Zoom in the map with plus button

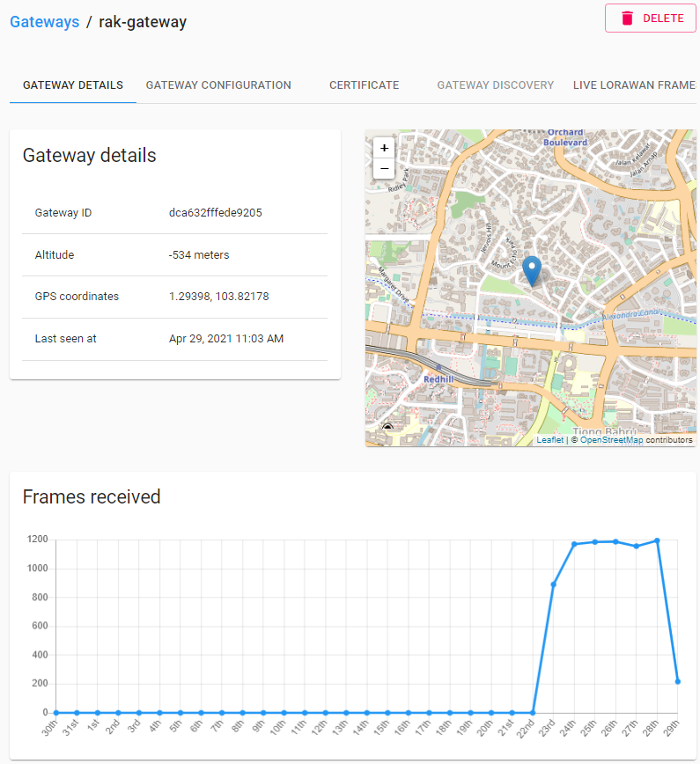pyautogui.click(x=384, y=148)
